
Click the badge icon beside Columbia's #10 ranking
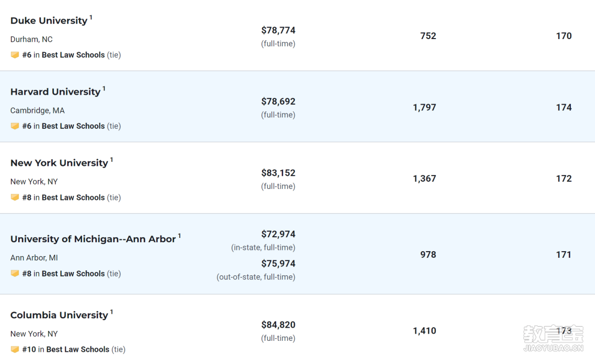coord(15,350)
